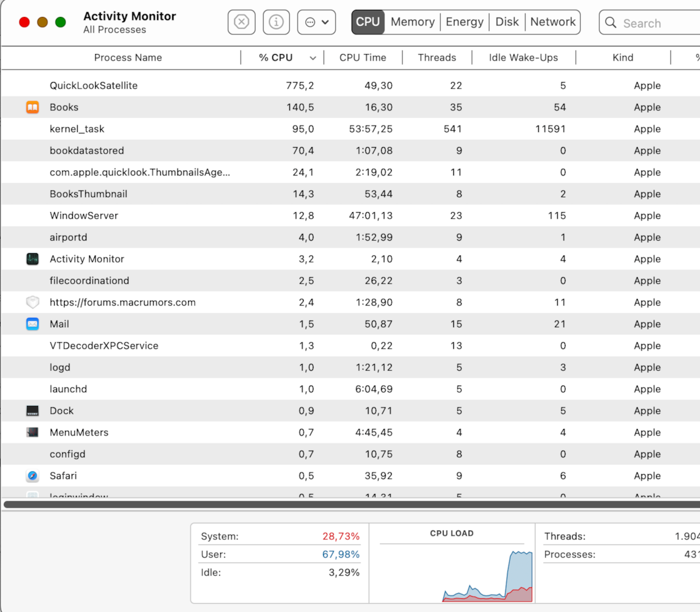Switch to the Memory tab
Viewport: 700px width, 612px height.
[412, 22]
